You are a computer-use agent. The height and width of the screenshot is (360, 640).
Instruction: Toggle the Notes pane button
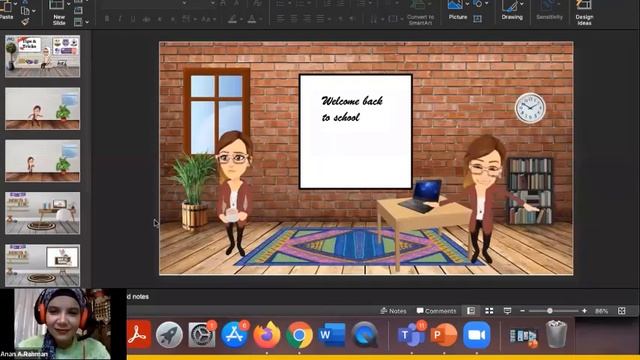point(393,311)
